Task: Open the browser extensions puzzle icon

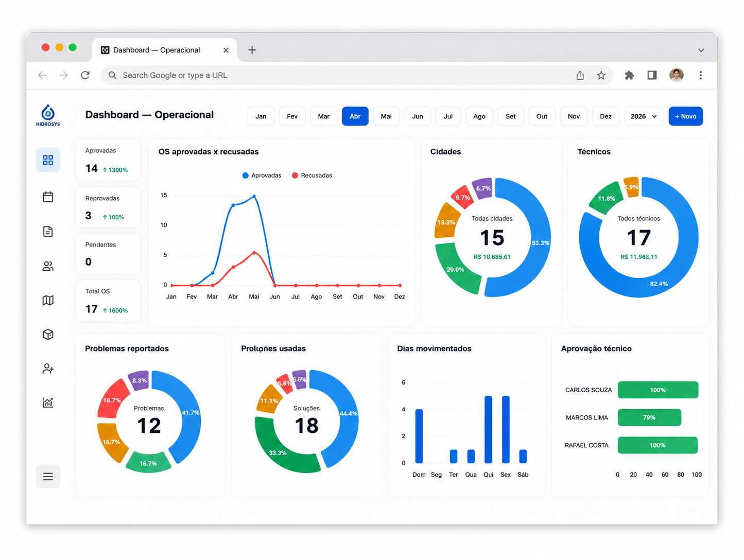Action: click(629, 75)
